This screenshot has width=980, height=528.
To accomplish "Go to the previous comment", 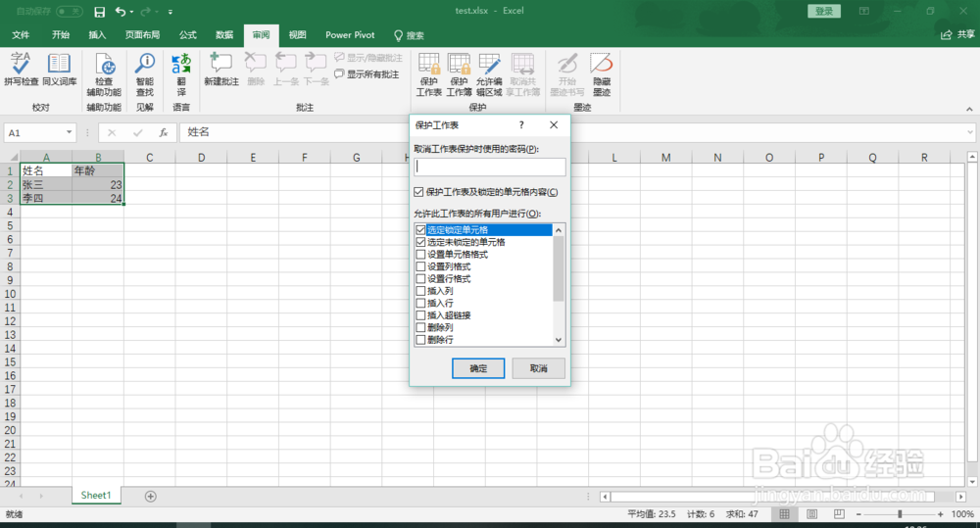I will 285,70.
